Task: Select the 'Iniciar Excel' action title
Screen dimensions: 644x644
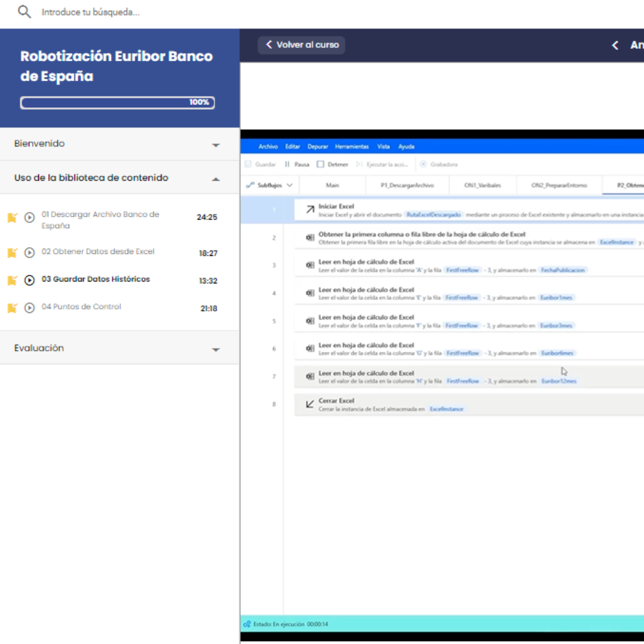Action: [336, 206]
